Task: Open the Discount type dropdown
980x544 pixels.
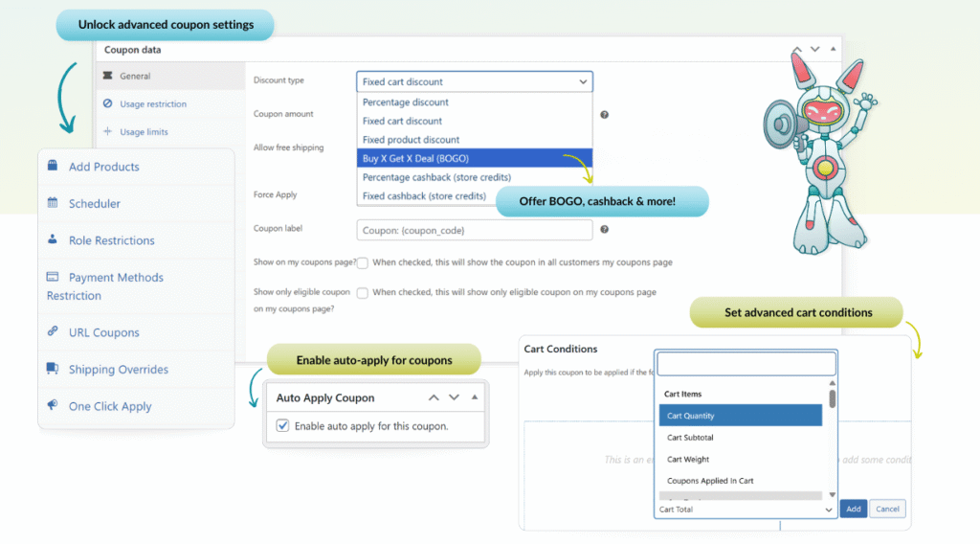Action: click(x=474, y=82)
